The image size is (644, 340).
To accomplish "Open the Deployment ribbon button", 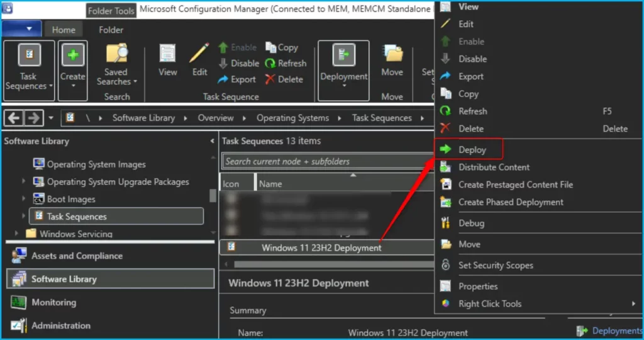I will (344, 71).
